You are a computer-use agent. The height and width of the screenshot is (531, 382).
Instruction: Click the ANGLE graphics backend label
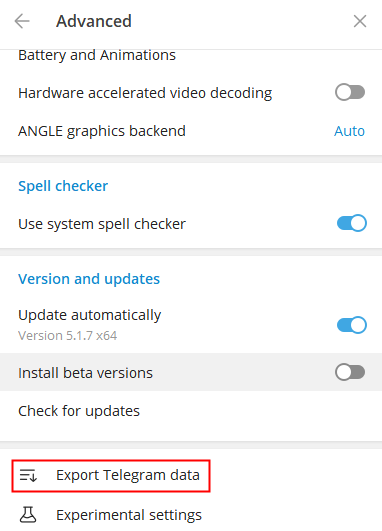tap(102, 131)
